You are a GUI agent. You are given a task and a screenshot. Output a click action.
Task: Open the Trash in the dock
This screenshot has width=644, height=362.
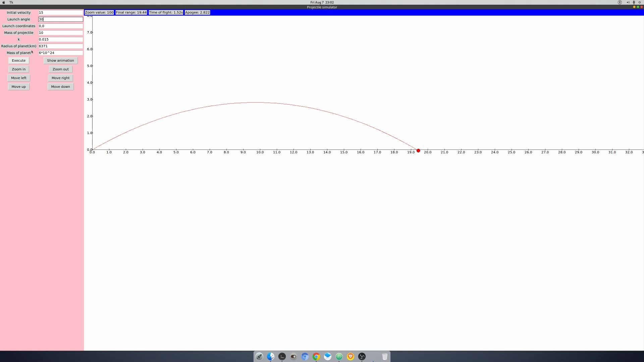tap(385, 357)
